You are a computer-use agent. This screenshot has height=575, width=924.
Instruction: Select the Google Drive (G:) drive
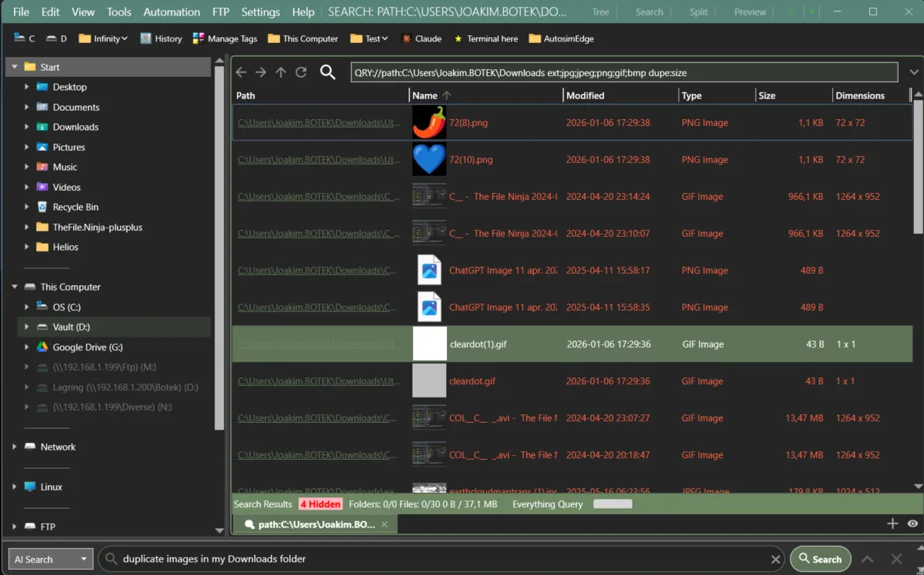click(87, 347)
